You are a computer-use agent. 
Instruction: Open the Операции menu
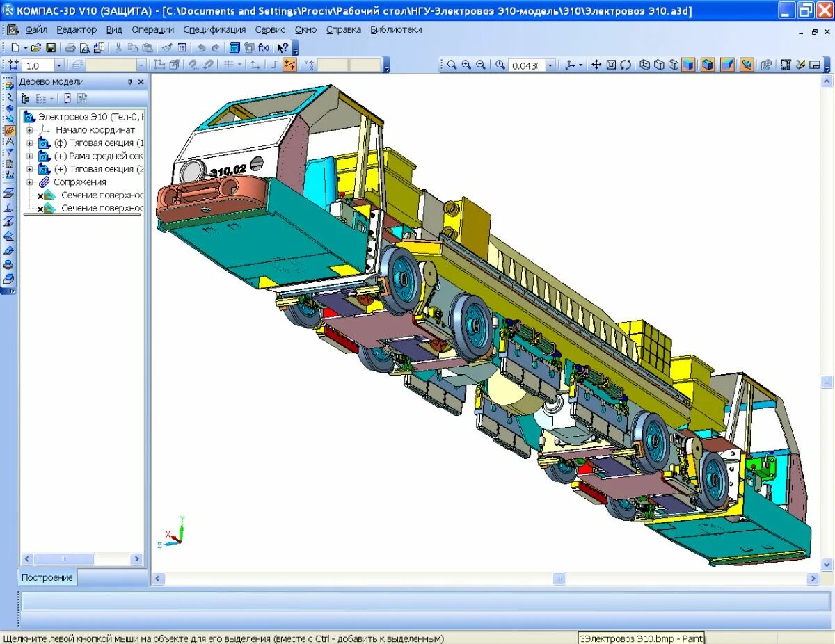click(152, 29)
